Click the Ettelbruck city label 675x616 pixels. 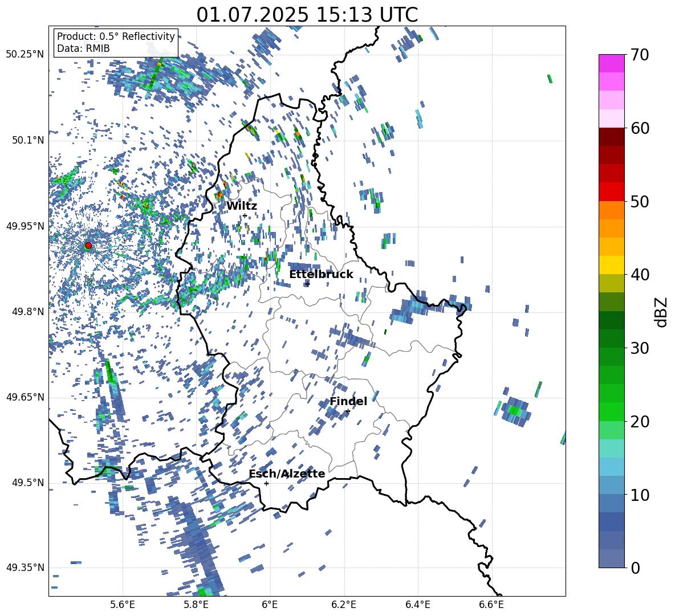[x=321, y=275]
